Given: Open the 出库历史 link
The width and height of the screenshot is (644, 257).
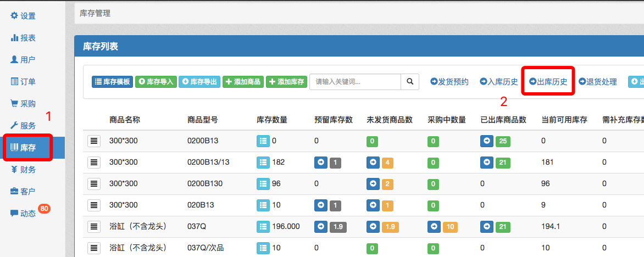Looking at the screenshot, I should click(548, 82).
